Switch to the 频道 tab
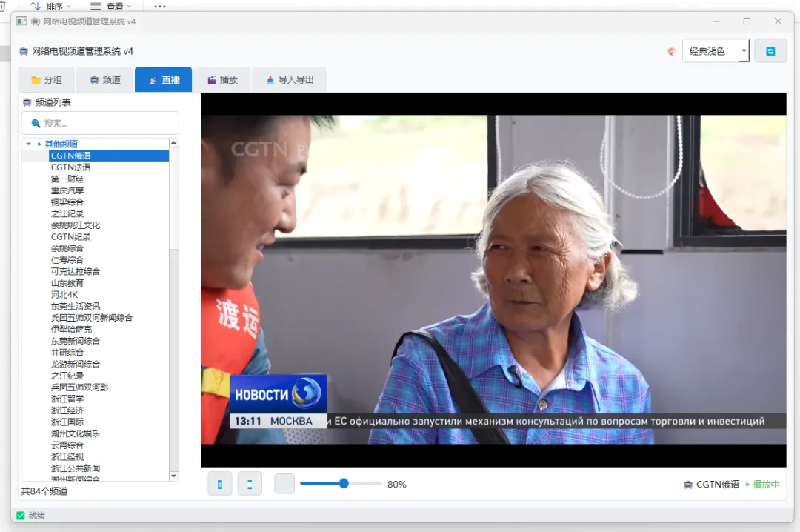 coord(105,79)
